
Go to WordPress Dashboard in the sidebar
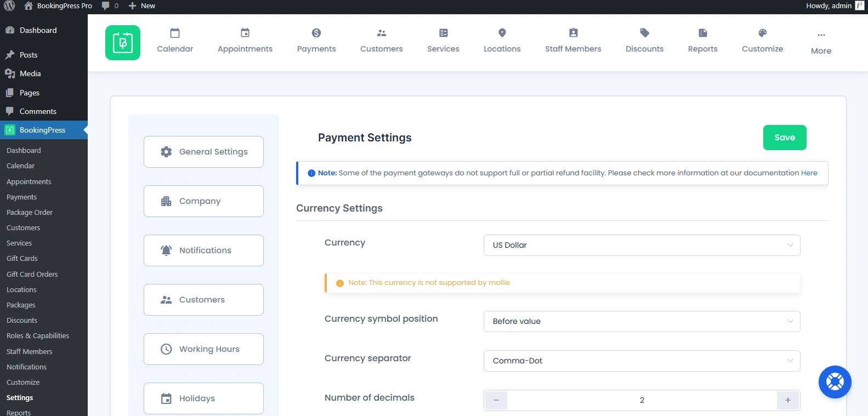pyautogui.click(x=44, y=30)
